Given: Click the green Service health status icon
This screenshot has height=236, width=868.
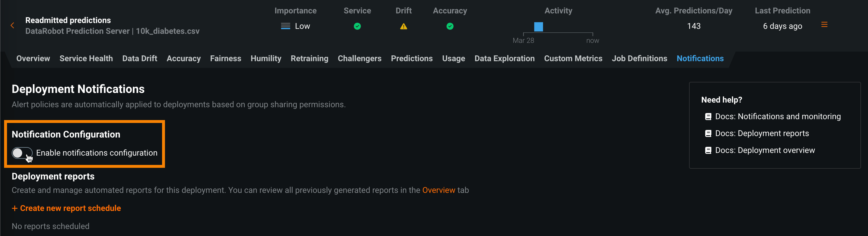Looking at the screenshot, I should click(x=357, y=26).
